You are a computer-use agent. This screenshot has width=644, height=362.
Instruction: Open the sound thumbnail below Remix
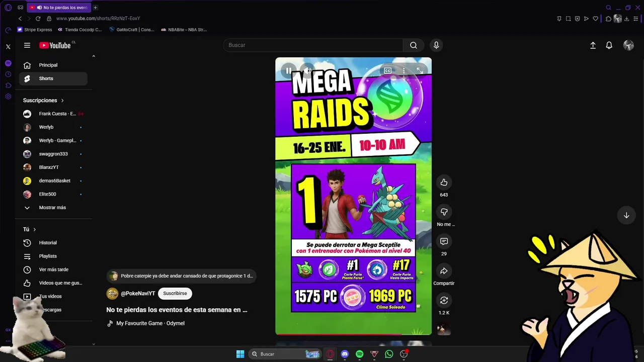point(444,329)
